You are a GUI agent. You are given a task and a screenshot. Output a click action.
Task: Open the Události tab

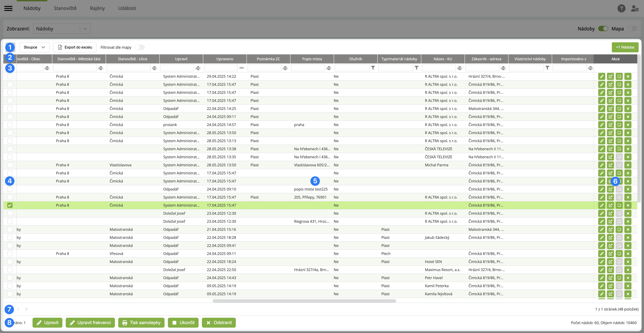tap(127, 8)
